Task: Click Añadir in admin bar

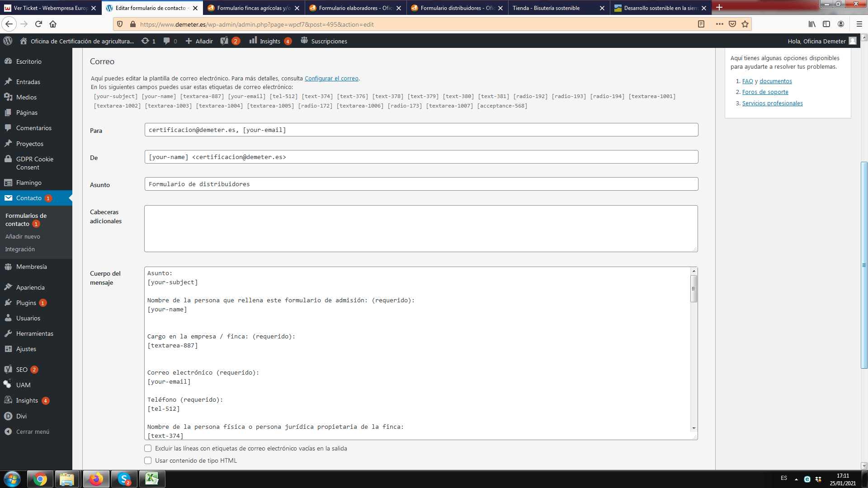Action: [x=199, y=41]
